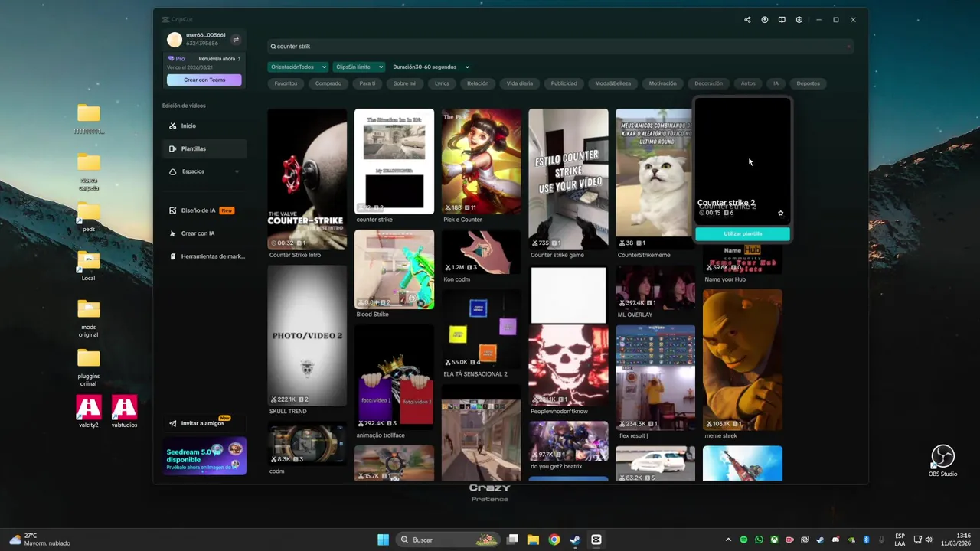Open the Duración 30-60 segundos dropdown
Screen dimensions: 980x551
click(430, 67)
